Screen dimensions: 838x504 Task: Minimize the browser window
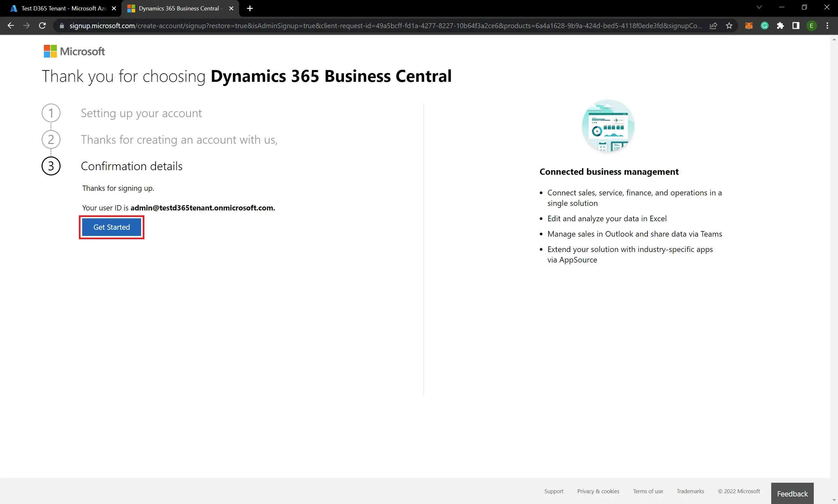pyautogui.click(x=782, y=7)
